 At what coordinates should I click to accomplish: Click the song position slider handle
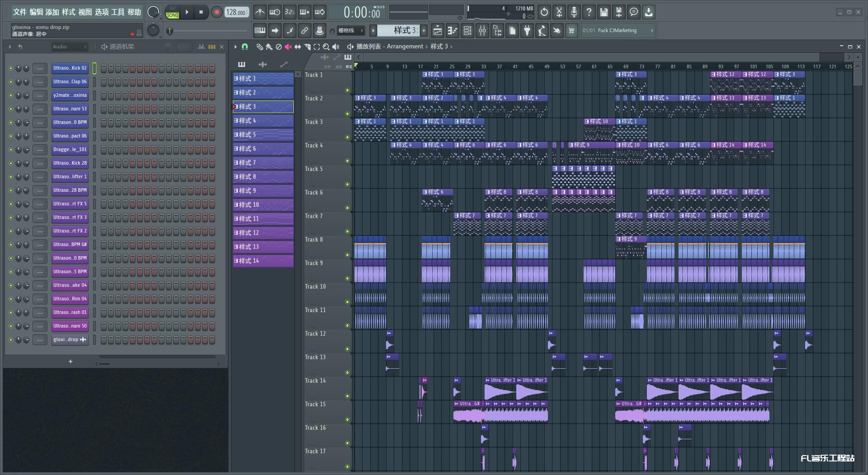point(170,31)
